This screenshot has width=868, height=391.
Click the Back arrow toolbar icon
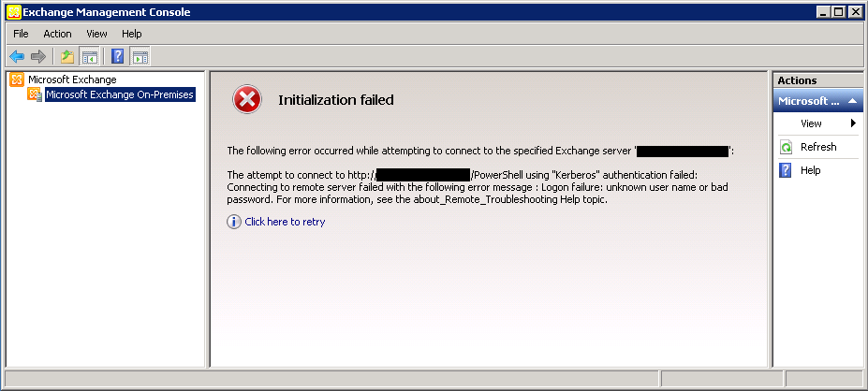(x=17, y=57)
